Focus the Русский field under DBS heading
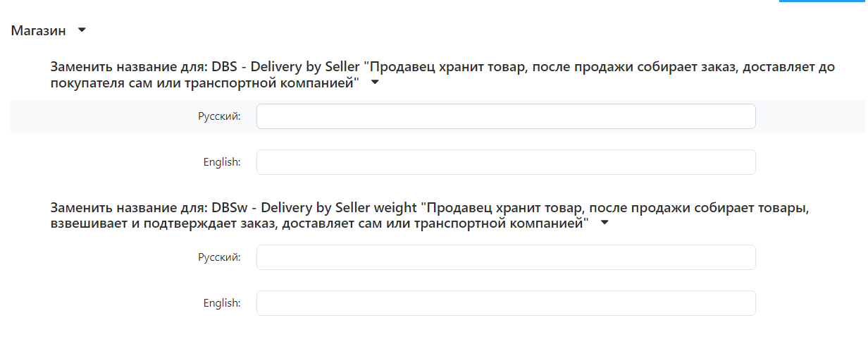 tap(506, 116)
